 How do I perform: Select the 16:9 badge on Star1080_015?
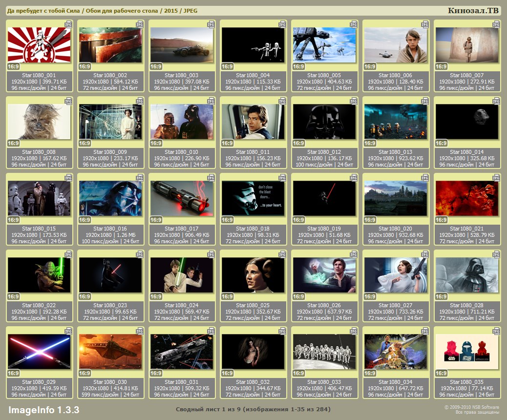(13, 220)
